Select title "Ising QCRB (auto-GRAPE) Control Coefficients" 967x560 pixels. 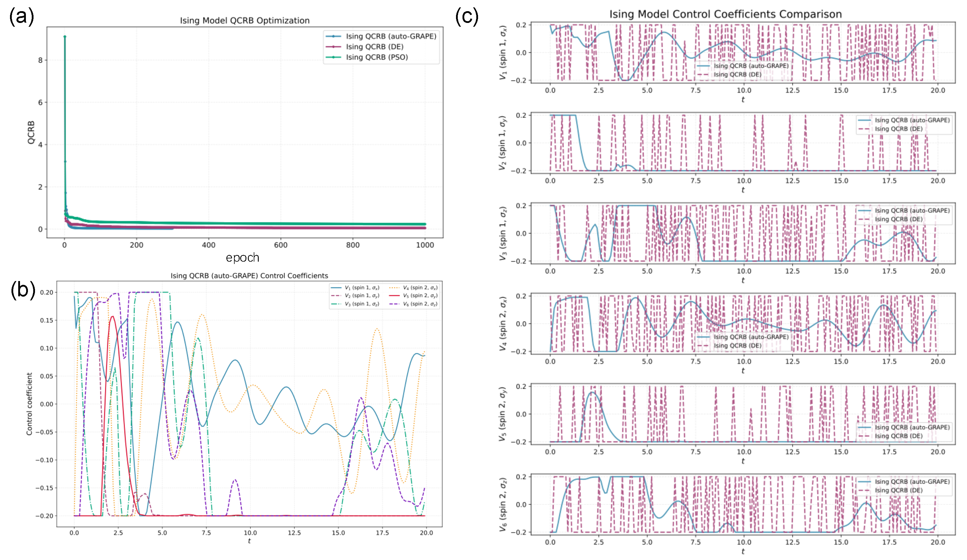[x=249, y=276]
